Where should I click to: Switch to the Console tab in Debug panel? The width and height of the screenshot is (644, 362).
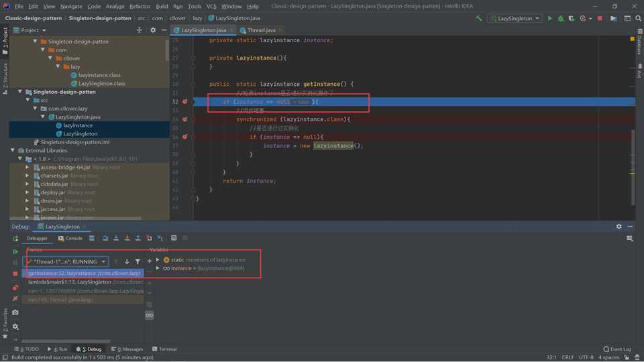[70, 238]
